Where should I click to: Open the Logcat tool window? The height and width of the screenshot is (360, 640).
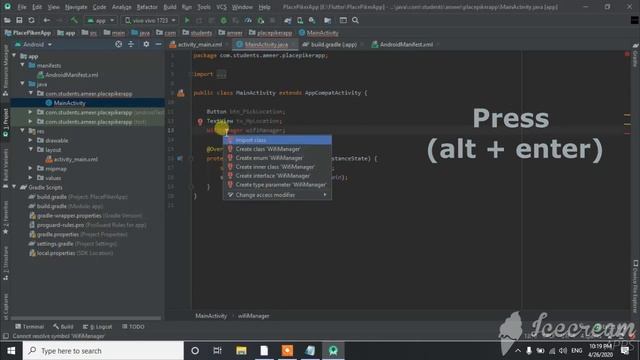pyautogui.click(x=98, y=327)
